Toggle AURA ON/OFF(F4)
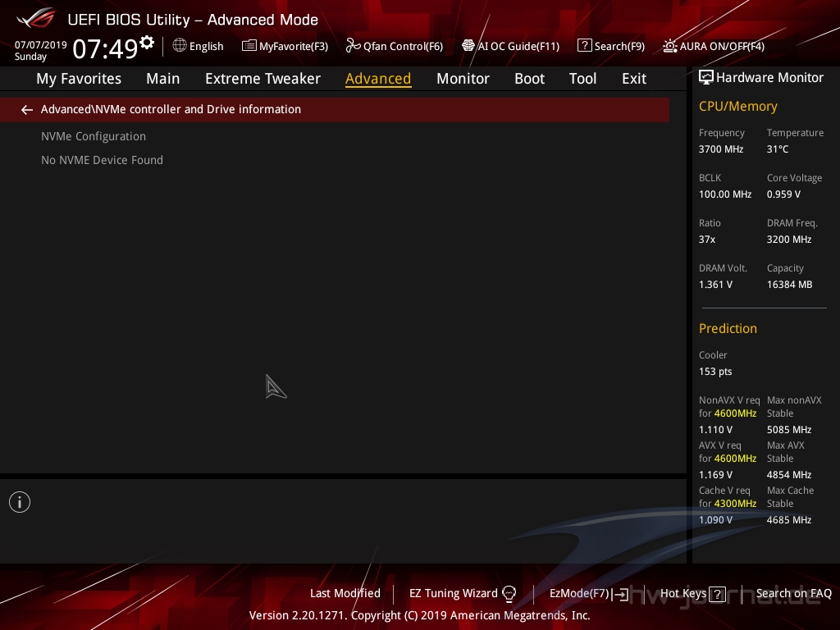840x630 pixels. point(722,47)
